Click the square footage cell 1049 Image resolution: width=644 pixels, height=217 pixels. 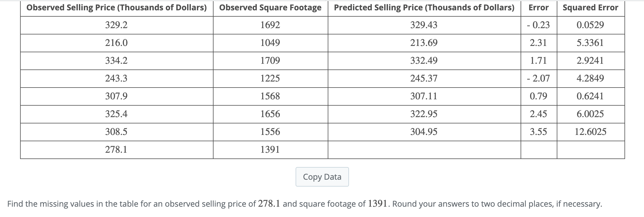(x=270, y=43)
